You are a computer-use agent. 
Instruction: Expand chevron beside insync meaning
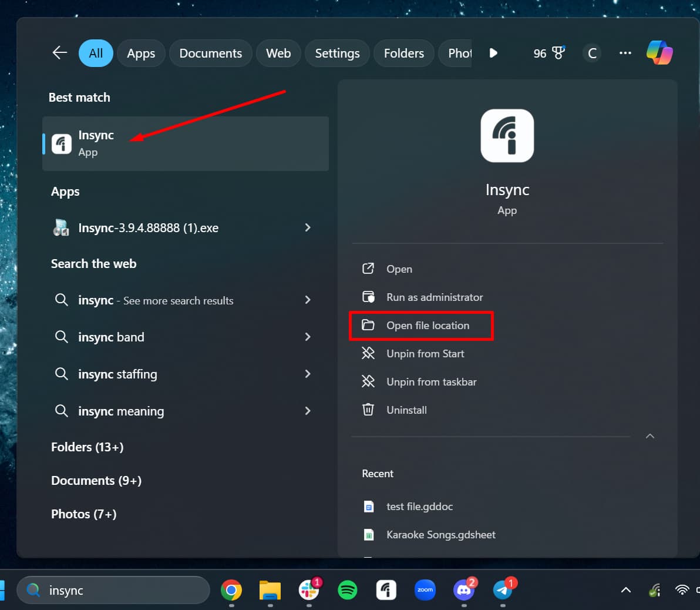point(308,411)
